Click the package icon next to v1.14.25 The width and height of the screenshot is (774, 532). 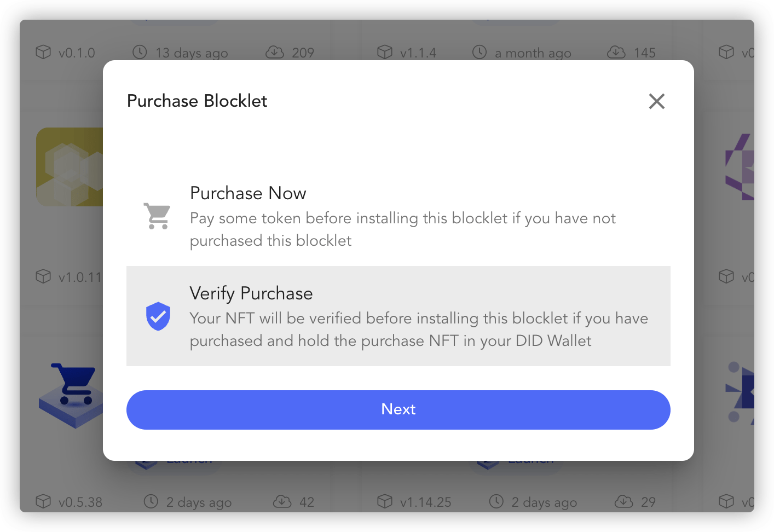click(385, 501)
